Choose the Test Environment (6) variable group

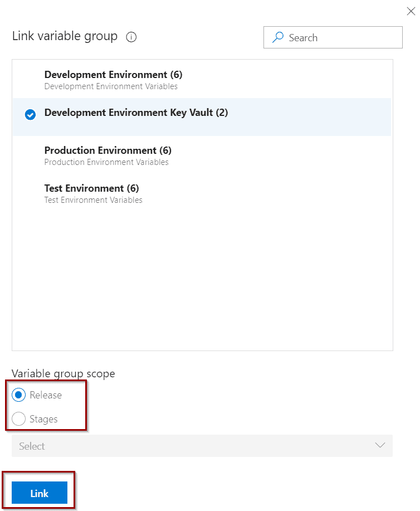coord(202,193)
